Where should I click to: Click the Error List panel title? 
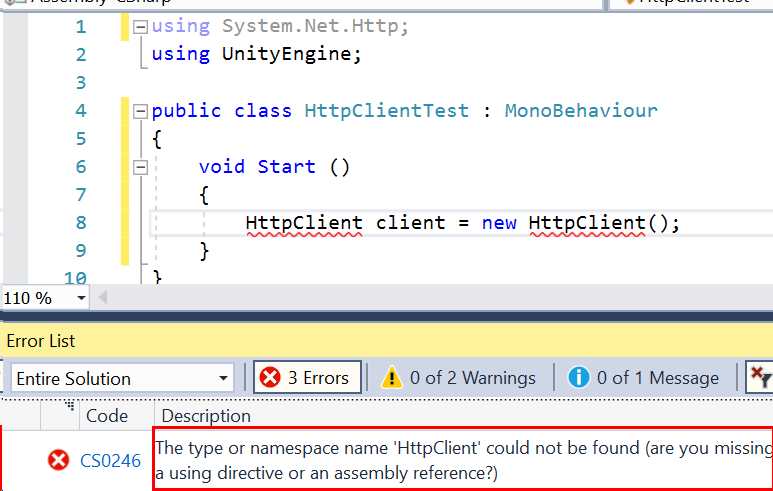pos(40,341)
